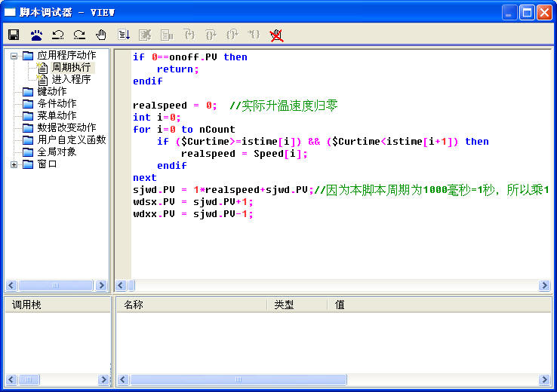
Task: Collapse the 应用程序动作 tree node
Action: pos(14,55)
